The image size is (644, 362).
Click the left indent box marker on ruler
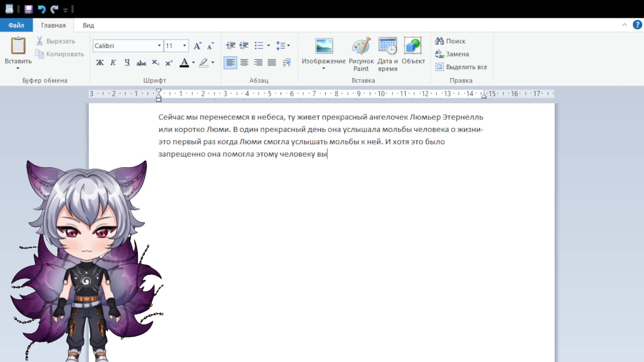159,100
